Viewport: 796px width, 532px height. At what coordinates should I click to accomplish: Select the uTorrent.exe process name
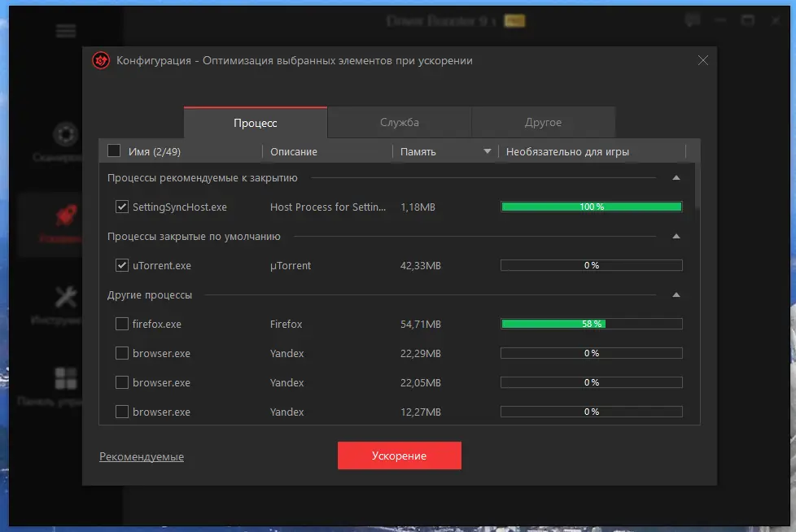(x=162, y=265)
